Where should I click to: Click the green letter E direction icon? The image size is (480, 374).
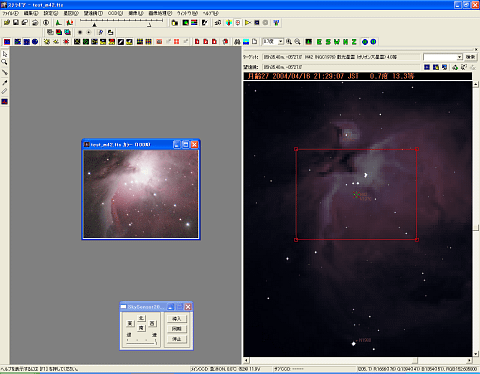coord(319,42)
